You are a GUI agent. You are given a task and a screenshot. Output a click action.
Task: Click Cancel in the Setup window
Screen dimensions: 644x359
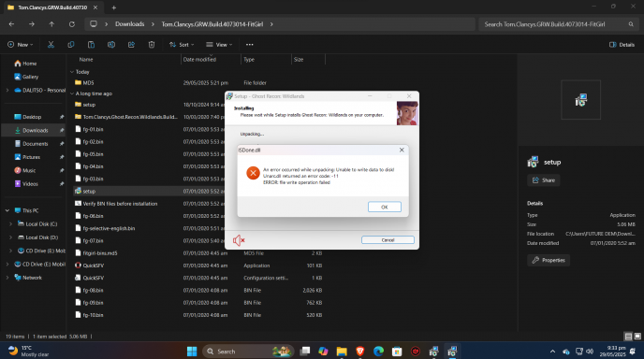tap(388, 240)
